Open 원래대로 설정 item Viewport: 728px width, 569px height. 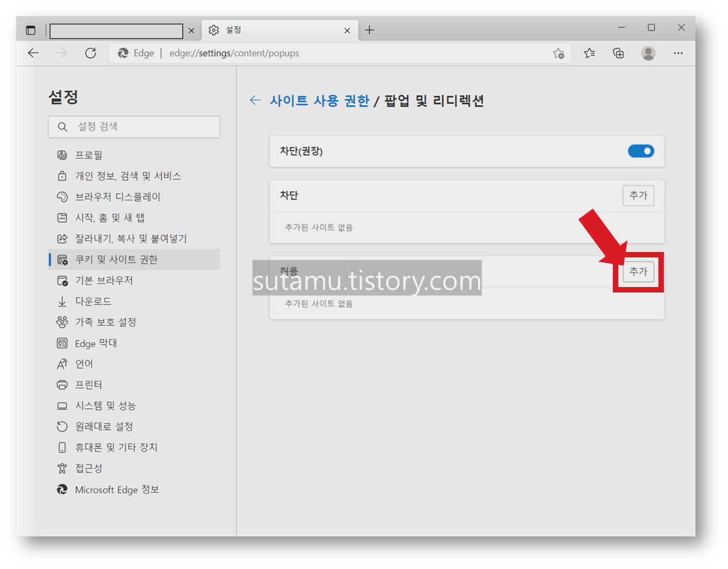(x=134, y=426)
